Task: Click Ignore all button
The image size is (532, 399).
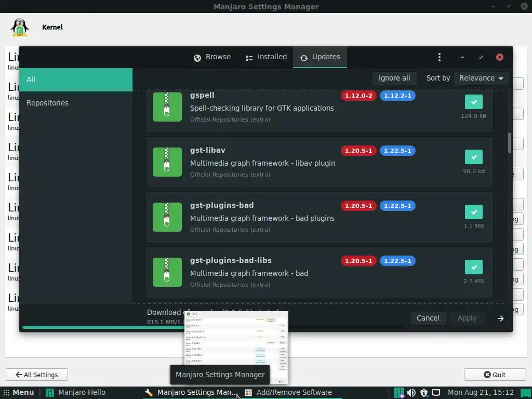Action: (x=394, y=78)
